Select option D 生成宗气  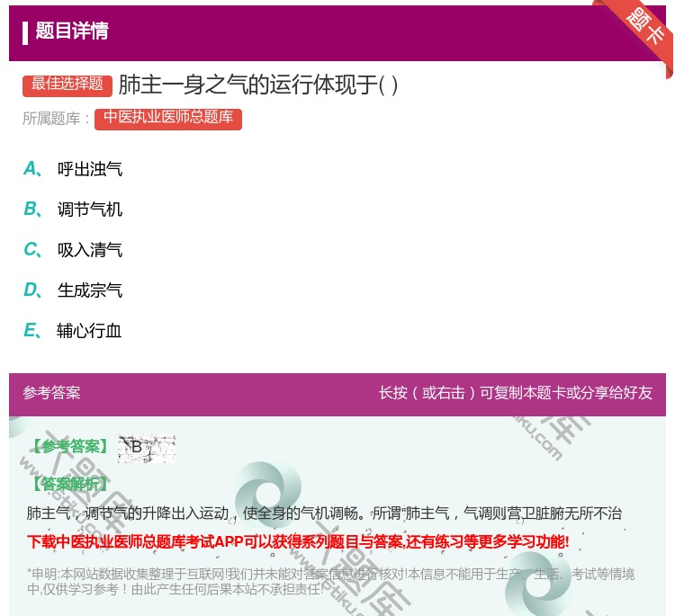[x=73, y=290]
